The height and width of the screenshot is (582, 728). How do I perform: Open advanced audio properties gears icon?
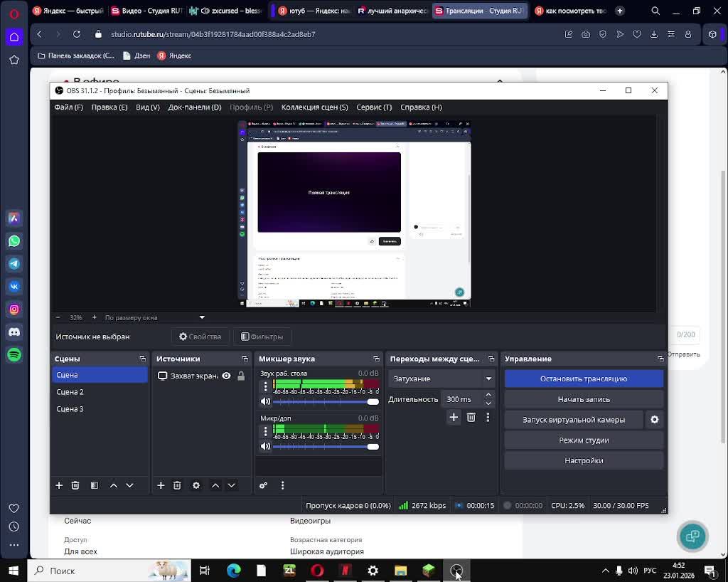point(263,485)
